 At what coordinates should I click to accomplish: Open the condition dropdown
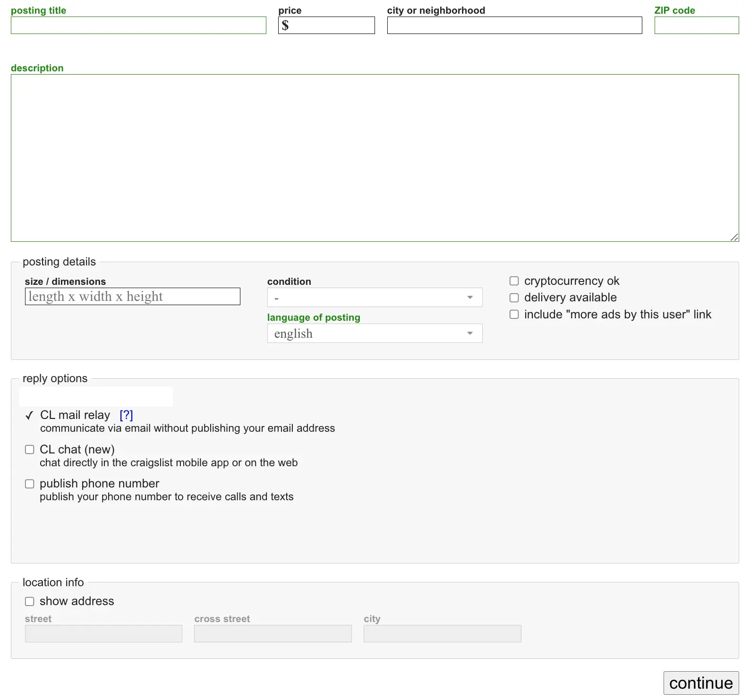point(375,298)
